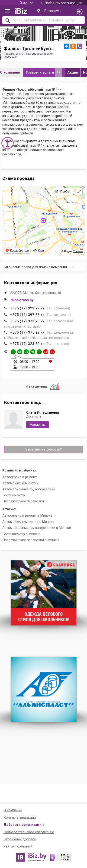
Task: Expand the map to fullscreen
Action: point(79,191)
